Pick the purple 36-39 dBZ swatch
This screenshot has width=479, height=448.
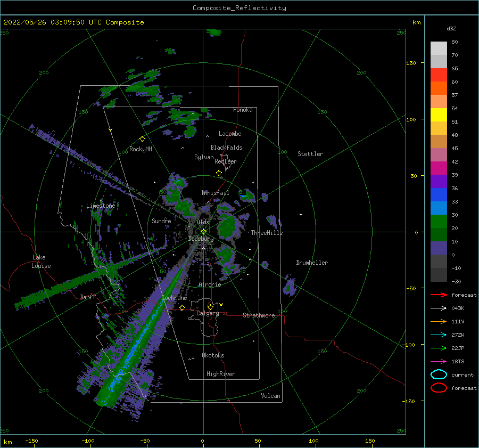[439, 181]
